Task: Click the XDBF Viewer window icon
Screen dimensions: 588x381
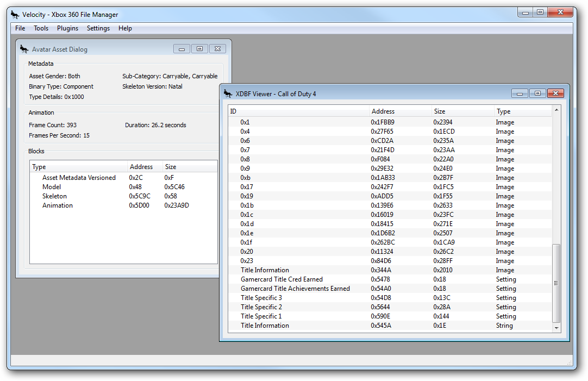Action: tap(228, 93)
